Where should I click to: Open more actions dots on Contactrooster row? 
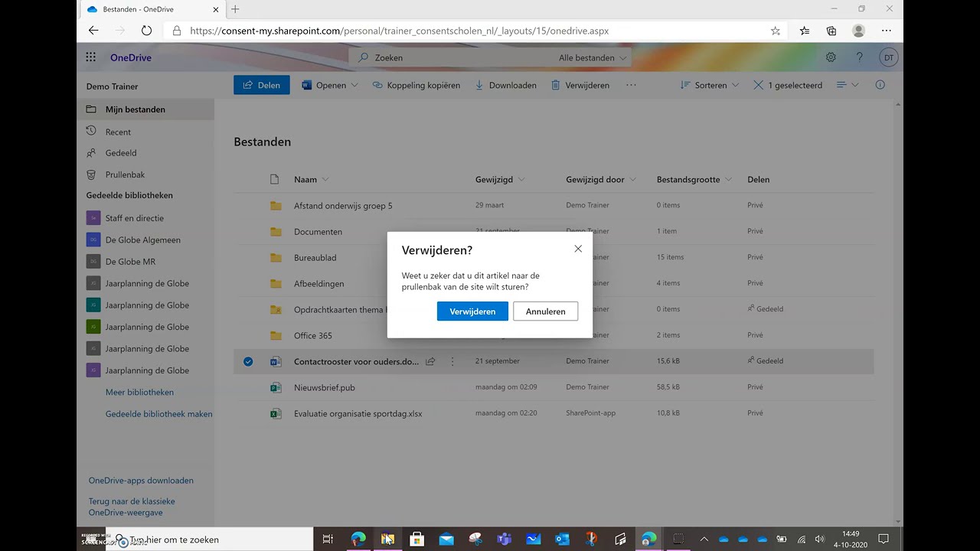452,361
